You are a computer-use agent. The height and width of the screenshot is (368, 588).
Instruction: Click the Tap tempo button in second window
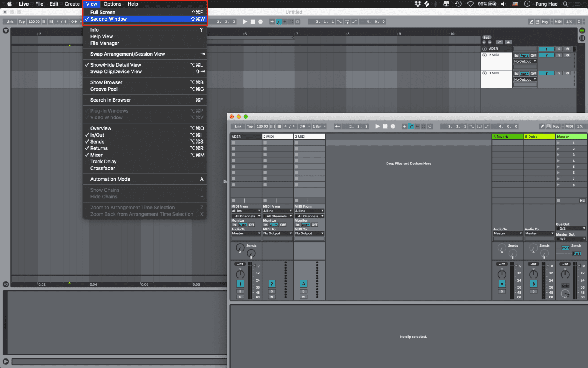[x=250, y=126]
